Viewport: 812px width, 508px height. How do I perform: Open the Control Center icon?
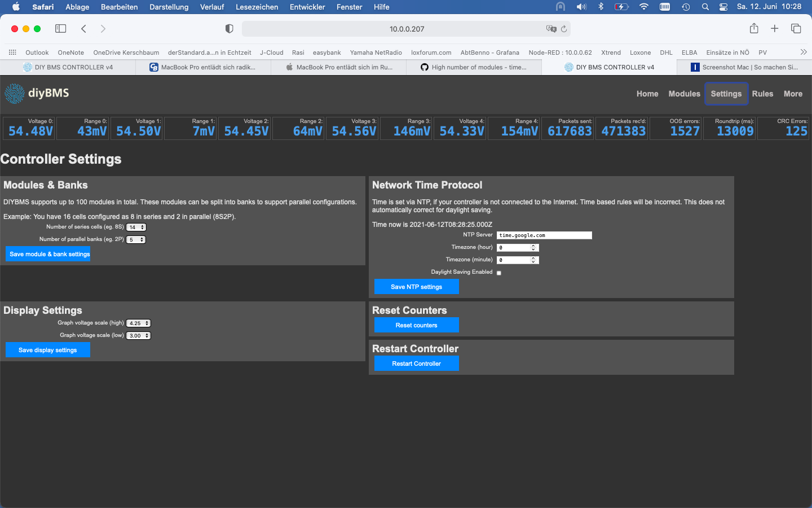[x=723, y=7]
